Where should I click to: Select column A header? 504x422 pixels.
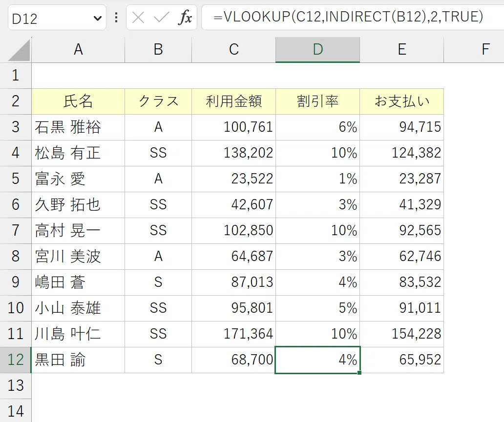78,49
